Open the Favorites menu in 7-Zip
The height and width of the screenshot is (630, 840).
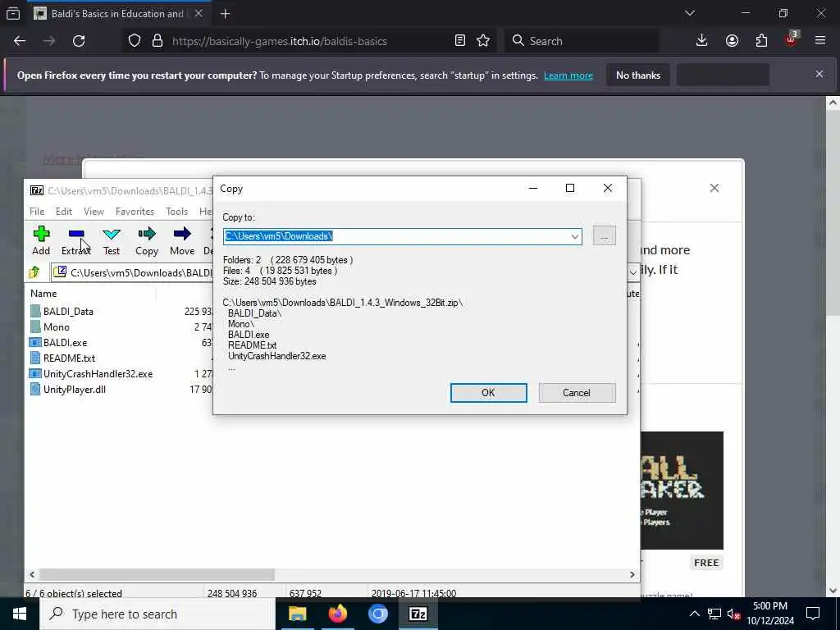click(x=135, y=211)
